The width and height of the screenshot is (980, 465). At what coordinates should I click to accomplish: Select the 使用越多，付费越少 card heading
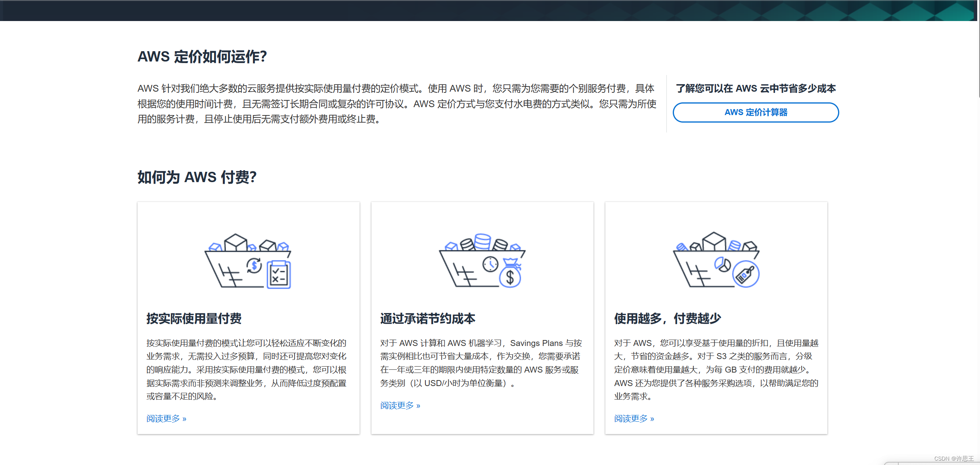click(668, 318)
